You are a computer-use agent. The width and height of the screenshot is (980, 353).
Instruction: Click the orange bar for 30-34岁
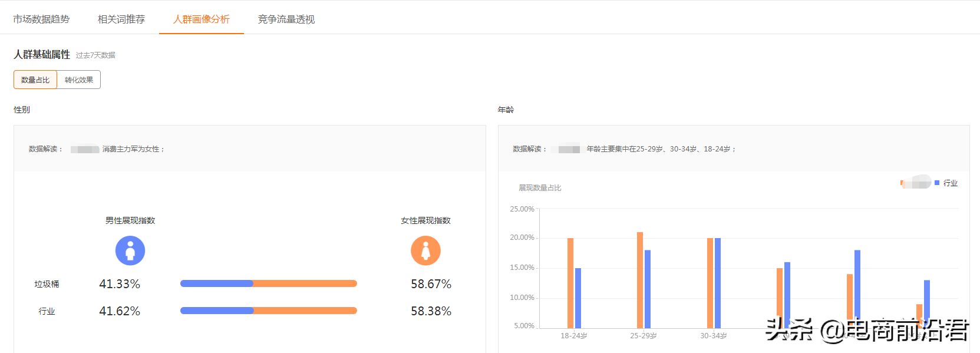tap(710, 283)
